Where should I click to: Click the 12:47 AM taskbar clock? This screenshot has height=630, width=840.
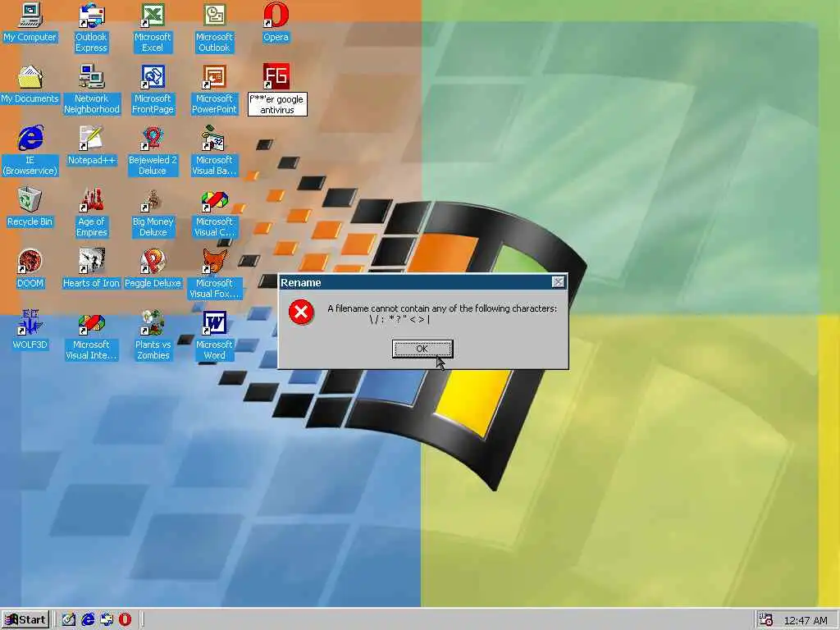coord(806,620)
